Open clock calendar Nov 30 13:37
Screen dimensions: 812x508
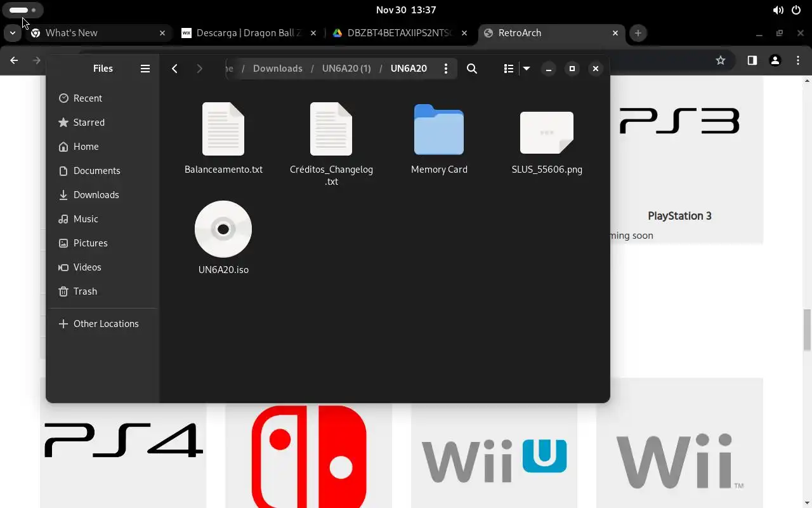406,10
